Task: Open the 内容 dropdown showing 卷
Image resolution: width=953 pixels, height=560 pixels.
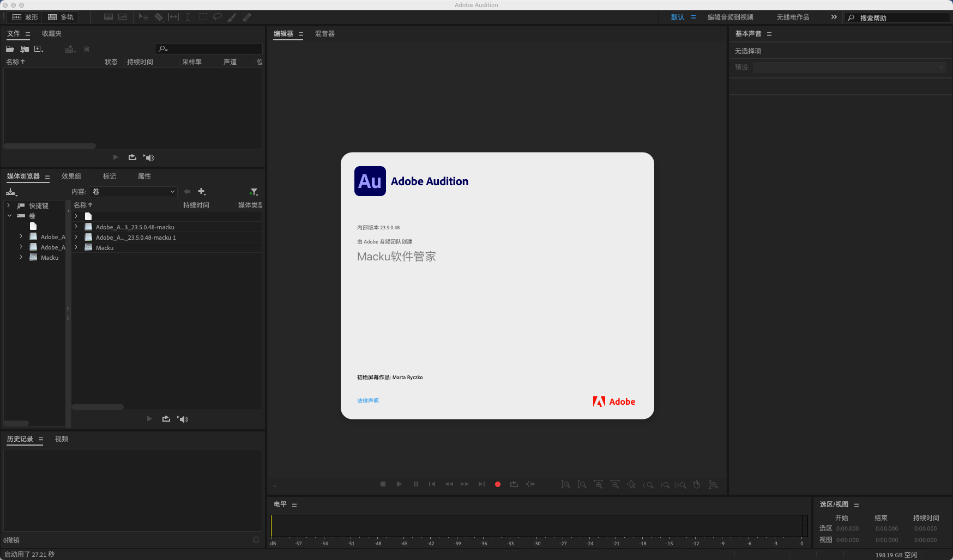Action: (134, 192)
